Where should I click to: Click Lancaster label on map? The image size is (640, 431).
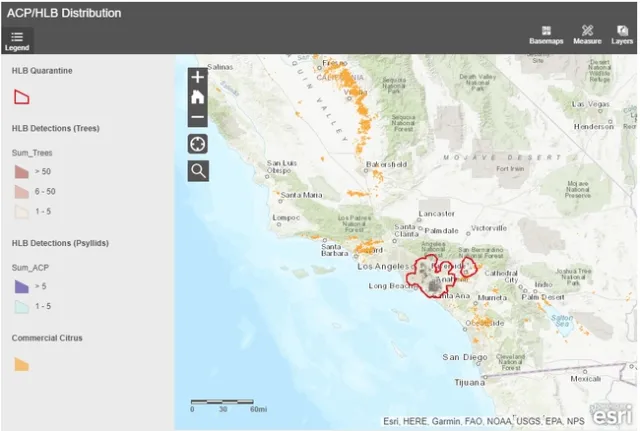436,213
